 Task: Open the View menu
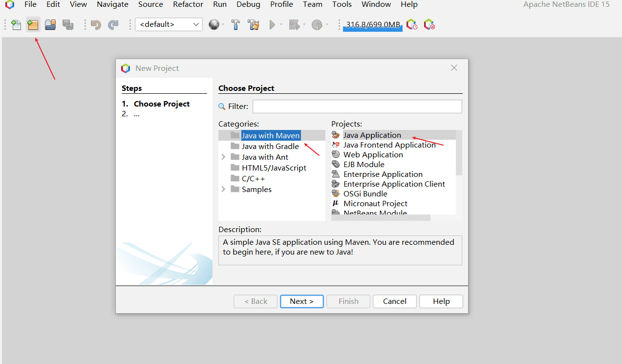[x=78, y=4]
